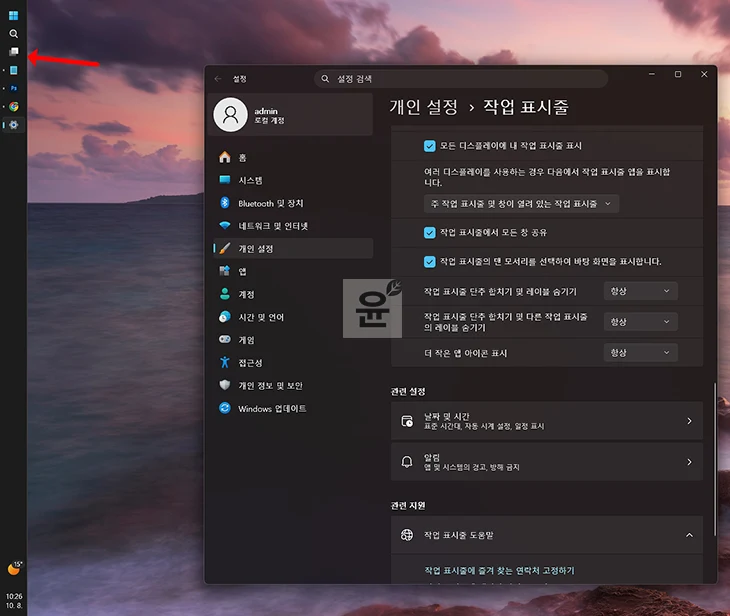Open 시스템 in the settings sidebar
730x616 pixels.
pos(293,180)
